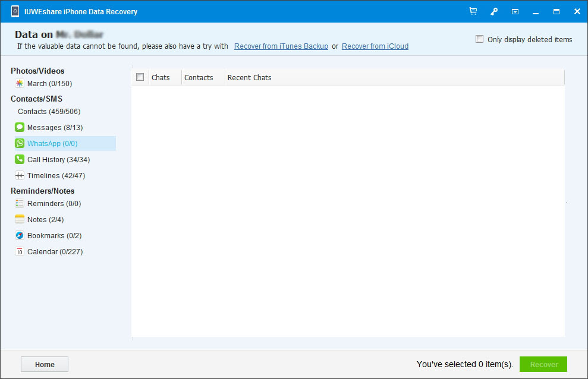This screenshot has width=588, height=379.
Task: Click the Reminders list icon
Action: (20, 203)
